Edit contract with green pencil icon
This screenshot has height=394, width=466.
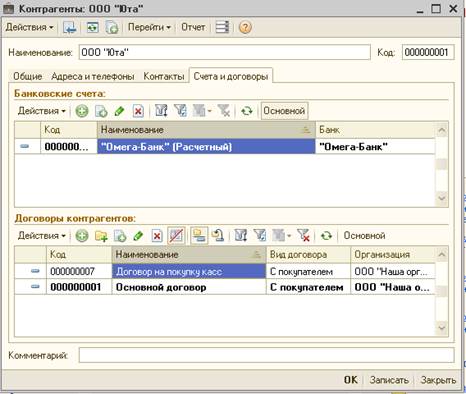[x=138, y=236]
